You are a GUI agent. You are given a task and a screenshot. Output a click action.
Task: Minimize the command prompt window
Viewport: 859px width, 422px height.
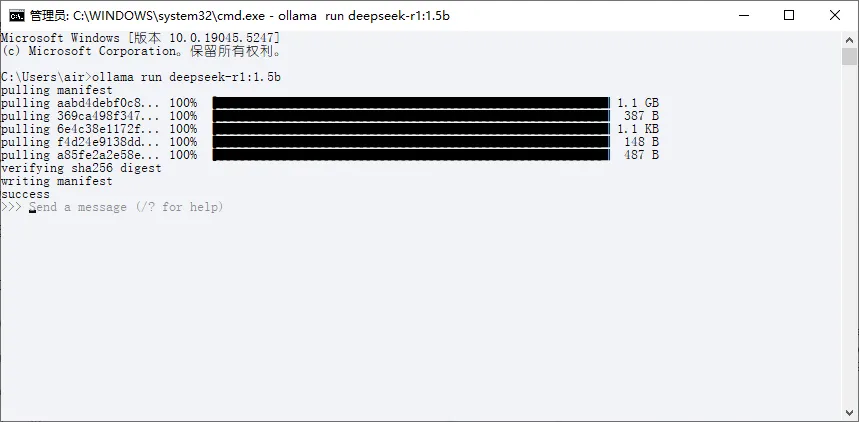(743, 15)
